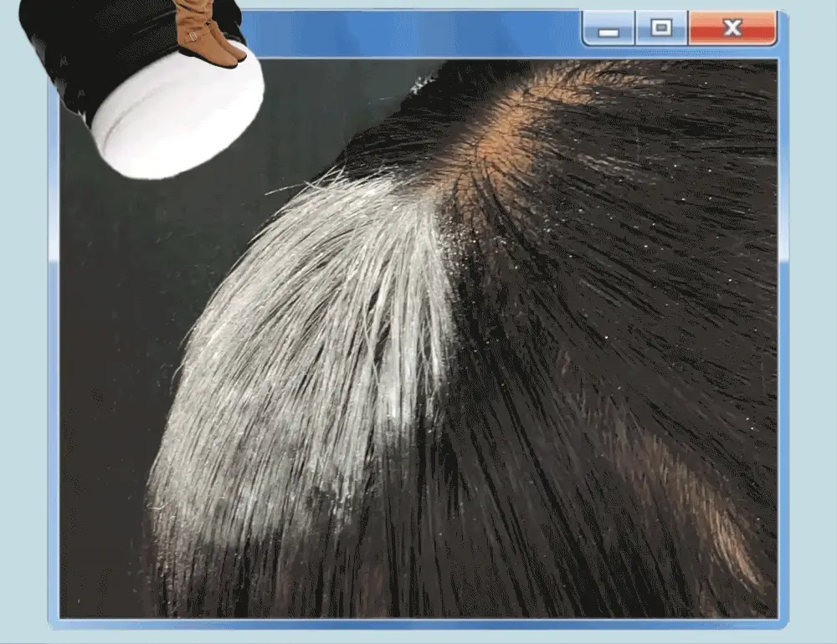Click the exposed scalp parting at top
This screenshot has width=837, height=644.
(x=512, y=139)
